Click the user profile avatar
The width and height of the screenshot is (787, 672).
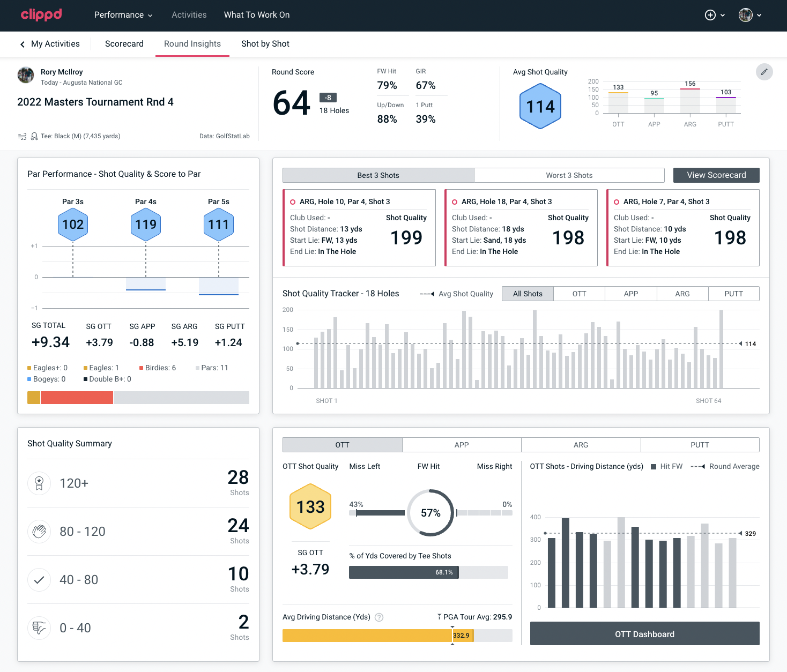[745, 15]
